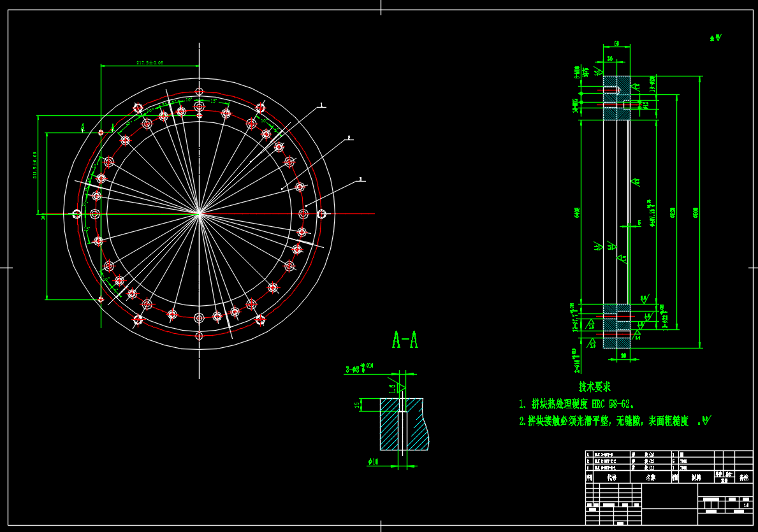758x532 pixels.
Task: Click technical note 1 about HRC 58-62
Action: pos(576,404)
